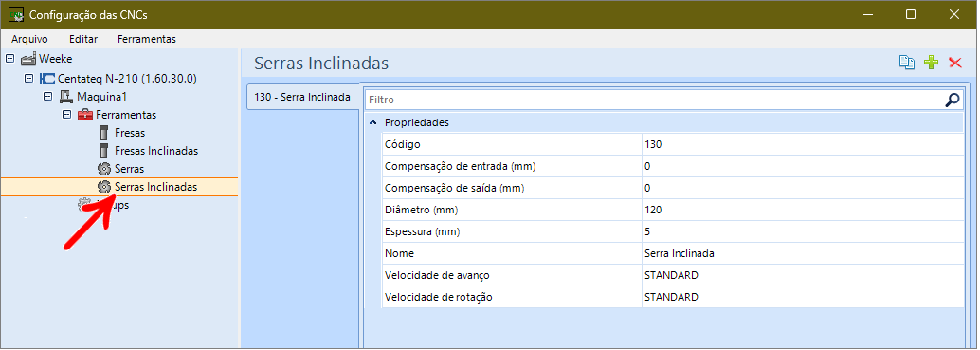Click the Código property label

coord(403,144)
